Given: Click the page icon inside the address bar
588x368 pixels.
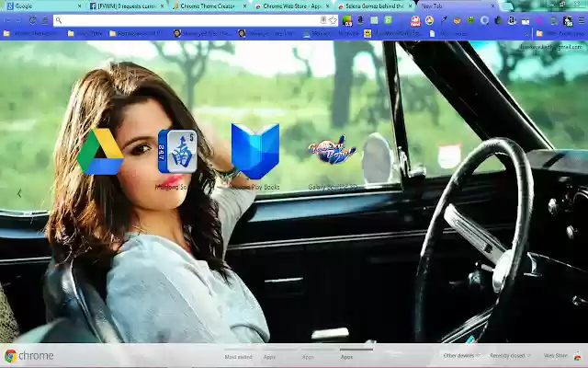Looking at the screenshot, I should [323, 20].
